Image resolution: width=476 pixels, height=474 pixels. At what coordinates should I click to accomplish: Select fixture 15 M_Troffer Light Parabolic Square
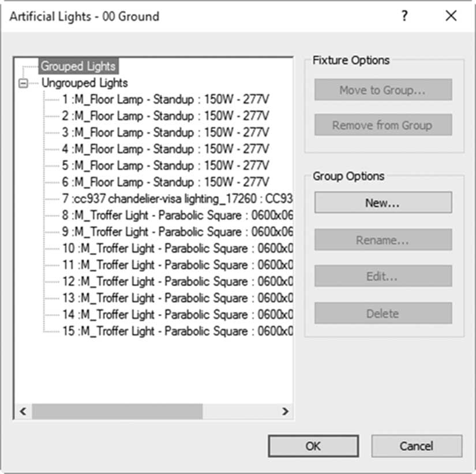point(177,331)
